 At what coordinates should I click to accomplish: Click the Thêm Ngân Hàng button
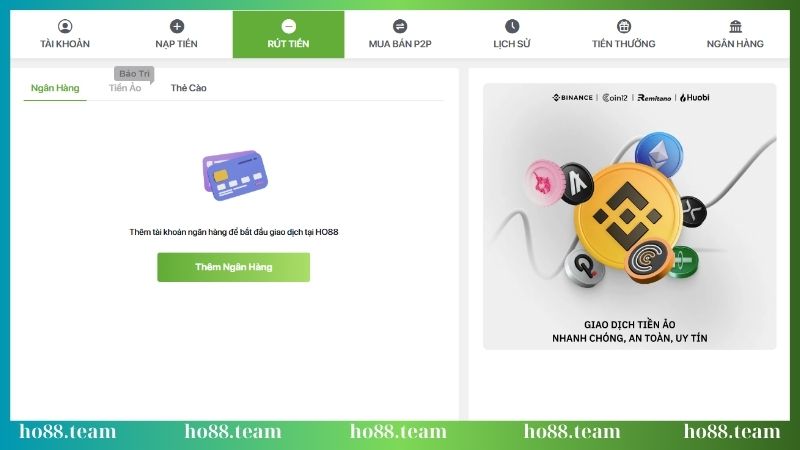tap(233, 267)
